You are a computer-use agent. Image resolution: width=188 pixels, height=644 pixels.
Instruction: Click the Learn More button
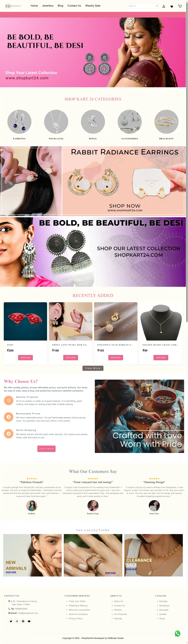pyautogui.click(x=46, y=448)
